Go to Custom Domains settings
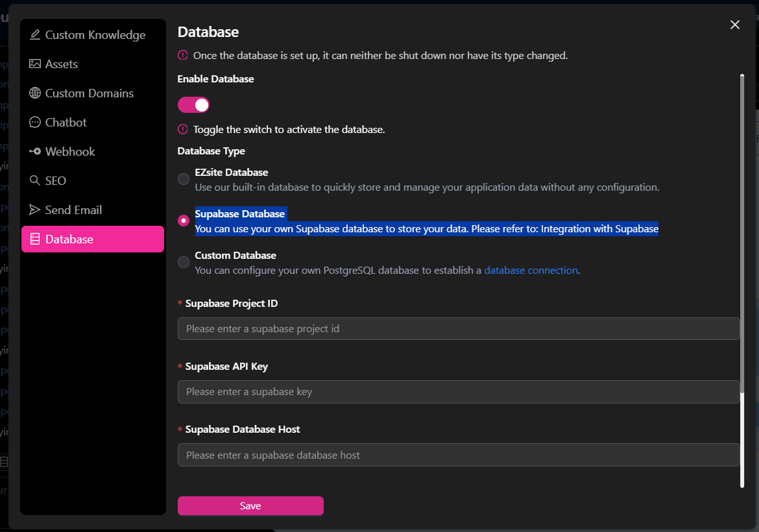 tap(93, 93)
